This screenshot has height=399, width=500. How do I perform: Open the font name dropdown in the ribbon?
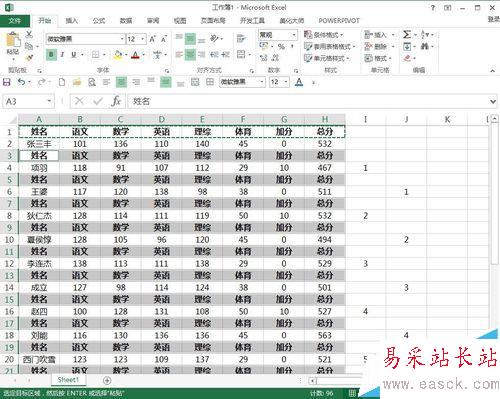(122, 39)
